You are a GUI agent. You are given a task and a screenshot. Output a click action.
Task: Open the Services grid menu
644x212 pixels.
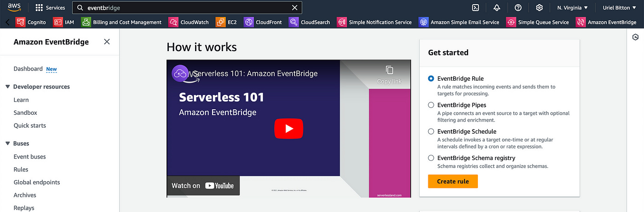(39, 8)
